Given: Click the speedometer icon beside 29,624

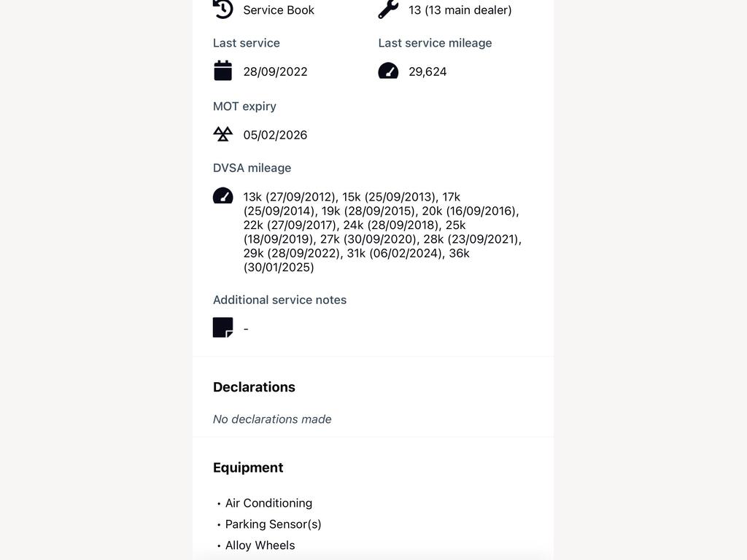Looking at the screenshot, I should (388, 71).
